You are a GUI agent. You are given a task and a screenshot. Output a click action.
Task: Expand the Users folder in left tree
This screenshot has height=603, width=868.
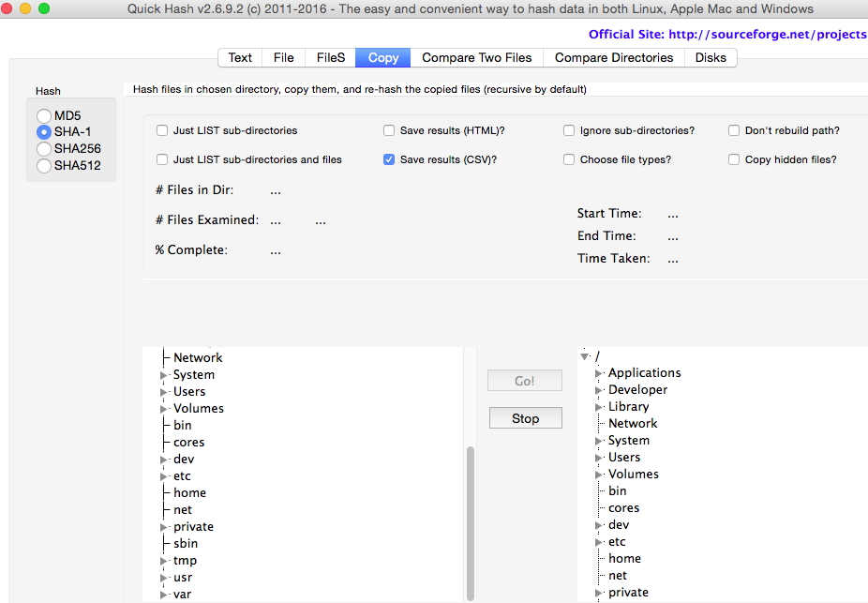pos(164,392)
